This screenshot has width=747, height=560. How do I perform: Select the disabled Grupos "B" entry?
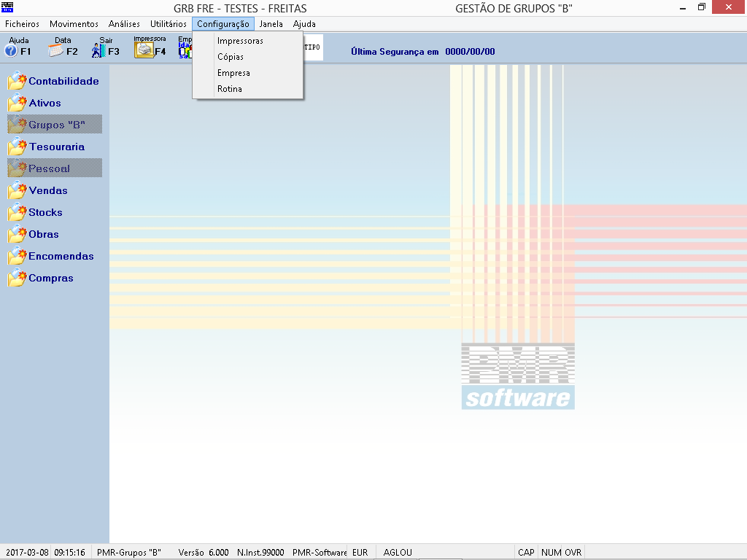(x=55, y=124)
